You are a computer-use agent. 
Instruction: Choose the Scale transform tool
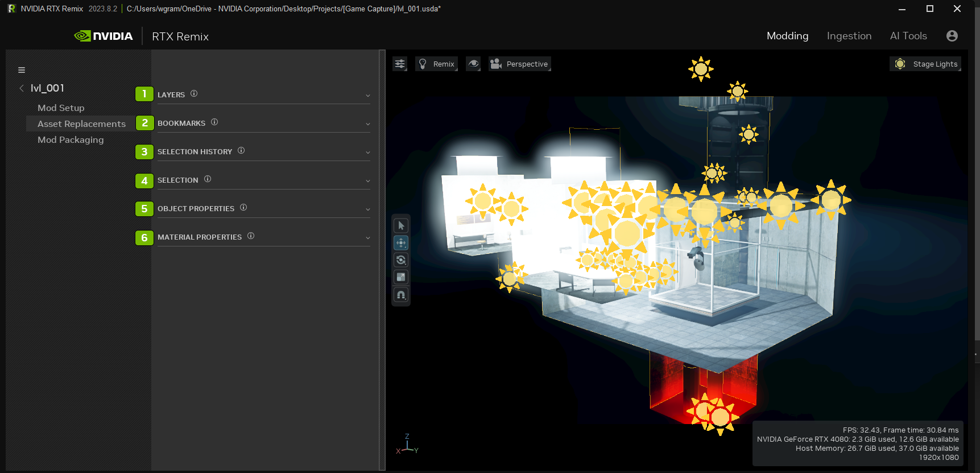coord(401,277)
